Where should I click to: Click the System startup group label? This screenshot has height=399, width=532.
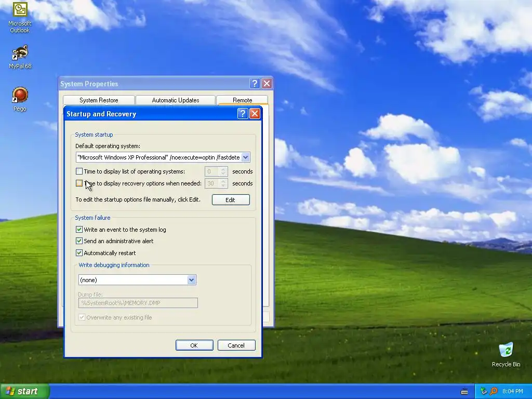pyautogui.click(x=94, y=135)
